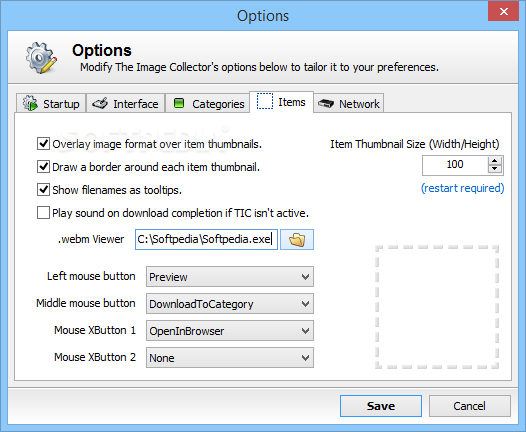
Task: Expand the Middle mouse button dropdown
Action: tap(230, 304)
